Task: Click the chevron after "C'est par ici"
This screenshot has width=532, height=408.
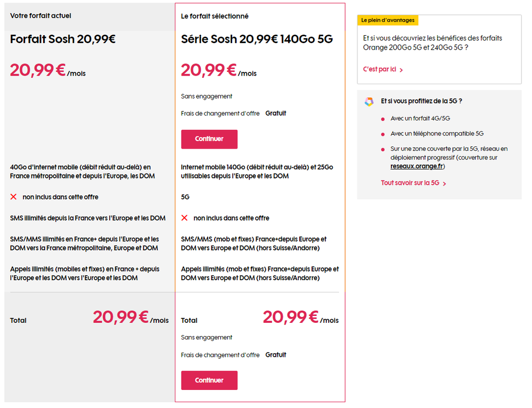Action: pos(401,70)
